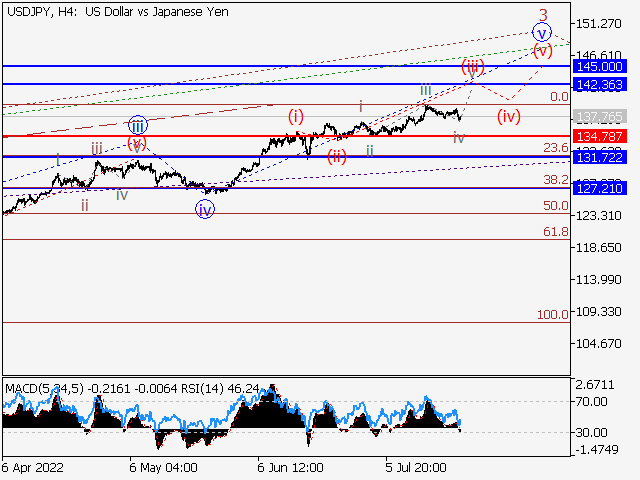Click the 2.6711 indicator scale value
This screenshot has width=640, height=480.
coord(595,384)
